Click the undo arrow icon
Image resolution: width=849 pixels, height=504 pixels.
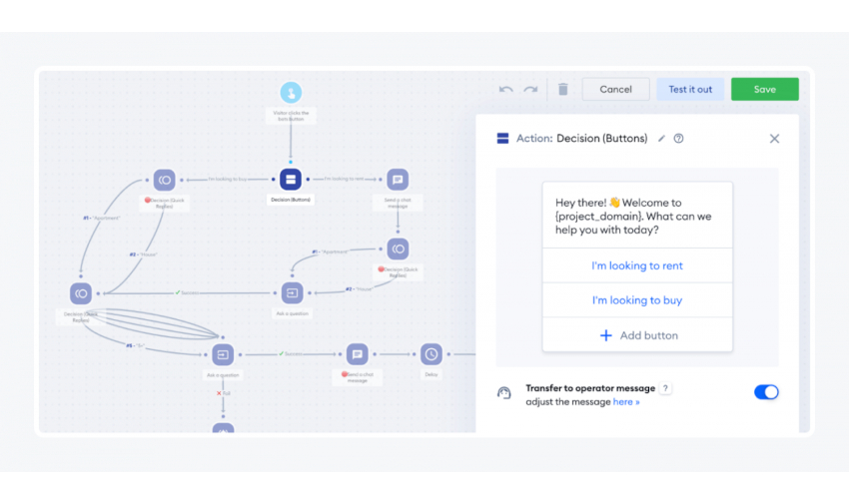click(x=506, y=90)
